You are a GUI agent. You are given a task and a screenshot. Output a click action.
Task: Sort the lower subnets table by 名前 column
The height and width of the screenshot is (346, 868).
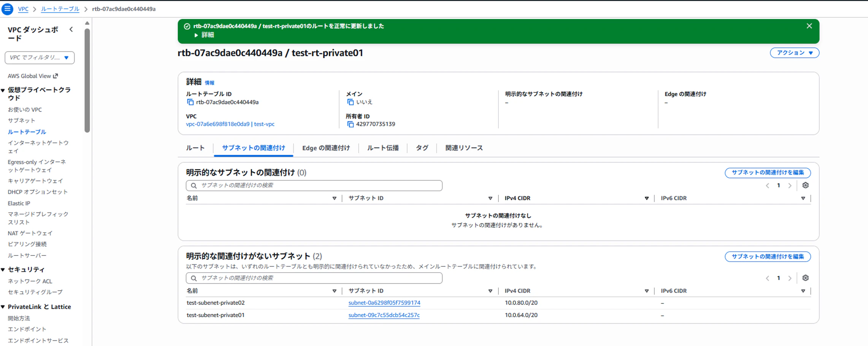coord(334,291)
